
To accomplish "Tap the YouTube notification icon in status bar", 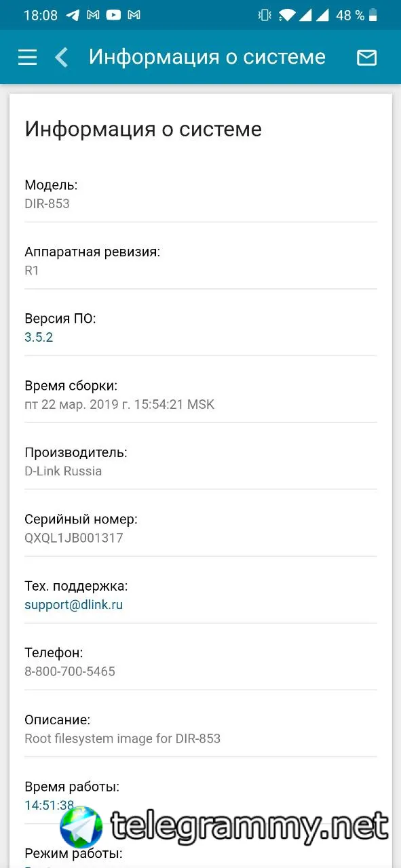I will click(113, 15).
